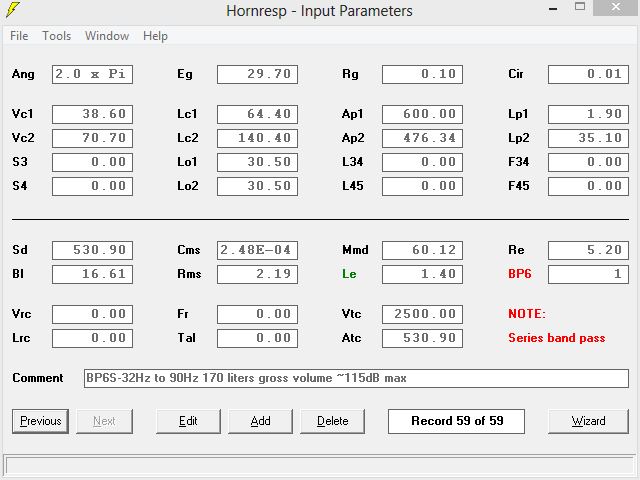Add a new record
This screenshot has width=640, height=480.
click(260, 421)
